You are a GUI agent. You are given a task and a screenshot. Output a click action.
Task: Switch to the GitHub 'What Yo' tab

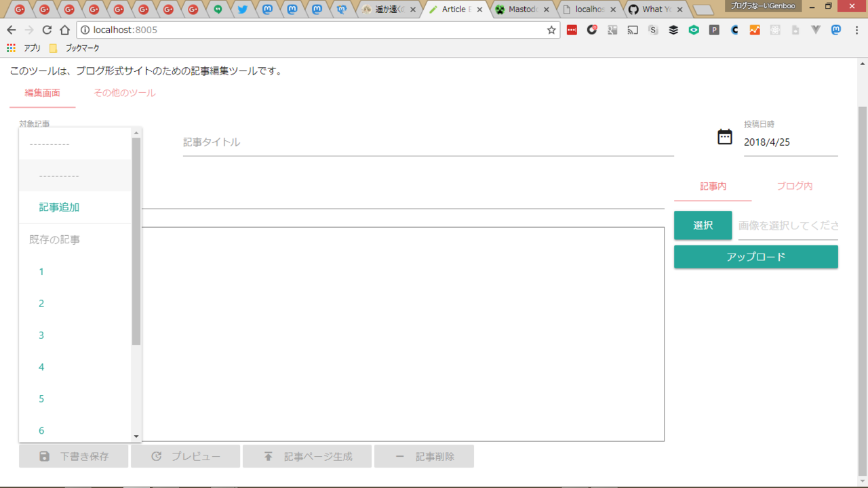click(x=655, y=9)
